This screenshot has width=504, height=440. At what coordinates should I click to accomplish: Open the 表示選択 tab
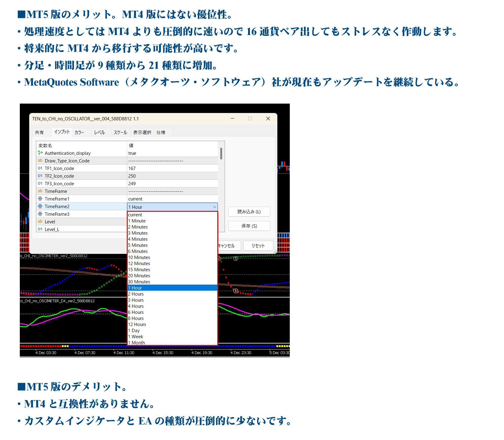[142, 133]
